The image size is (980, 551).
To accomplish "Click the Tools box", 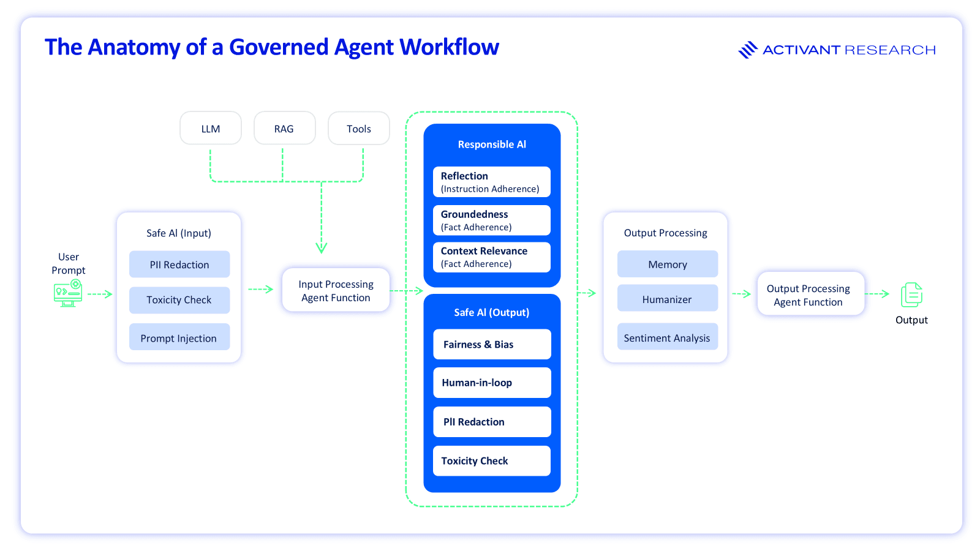I will (x=359, y=129).
